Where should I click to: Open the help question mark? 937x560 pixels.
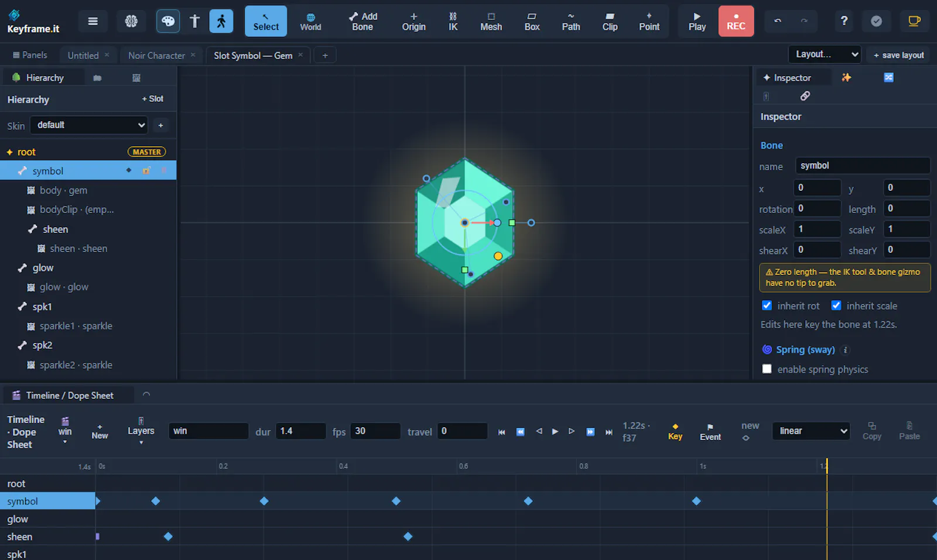(x=844, y=21)
